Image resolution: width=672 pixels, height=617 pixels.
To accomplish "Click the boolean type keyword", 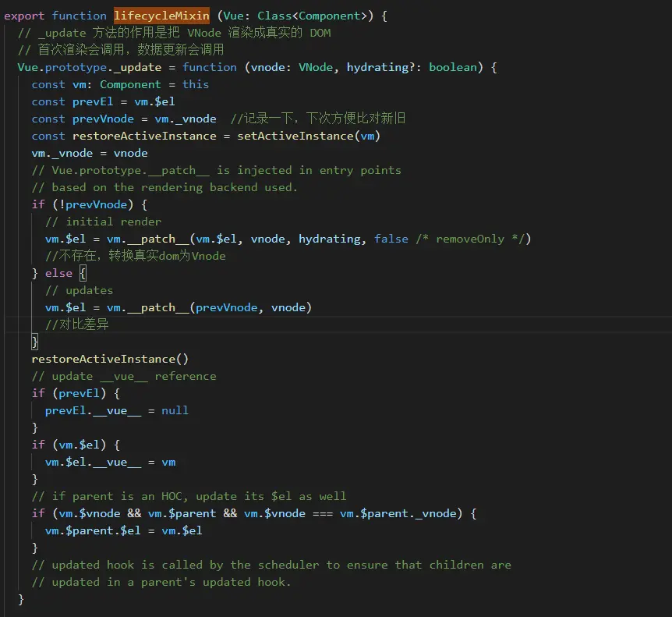I will click(x=453, y=67).
